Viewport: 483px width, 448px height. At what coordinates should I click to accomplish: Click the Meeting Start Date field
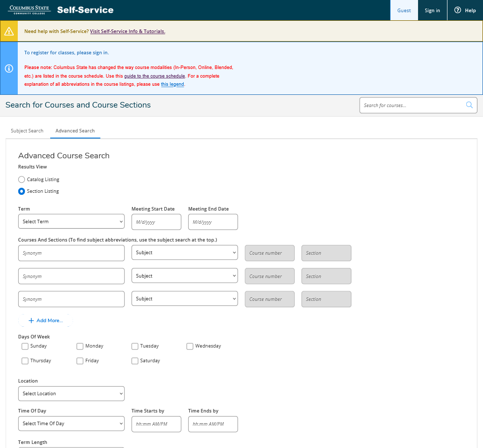[156, 222]
